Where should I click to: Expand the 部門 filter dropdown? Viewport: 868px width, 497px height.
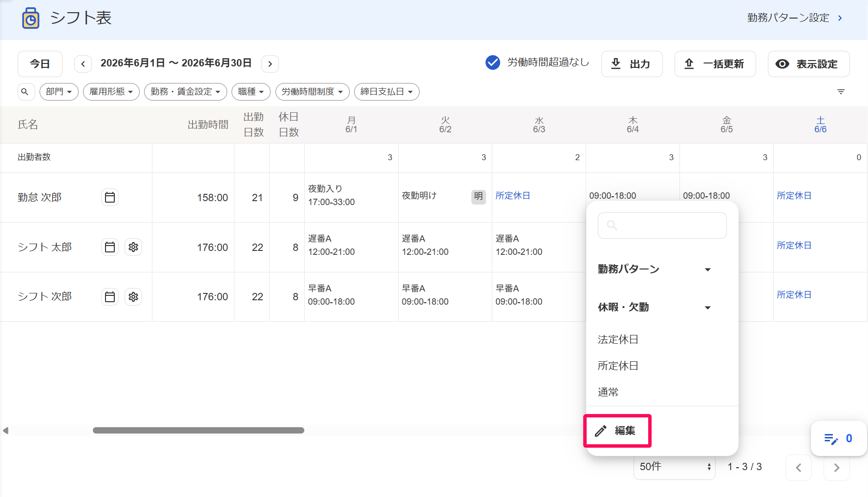click(59, 92)
